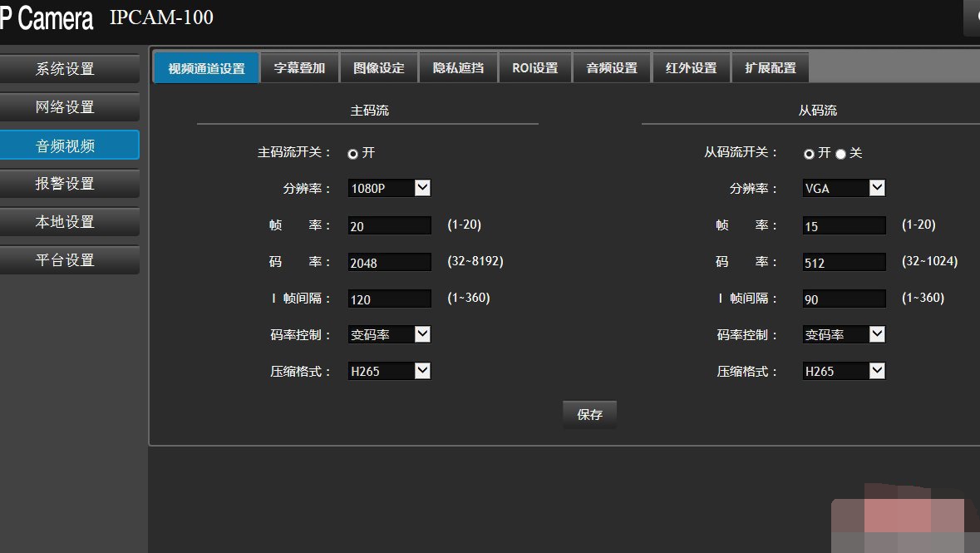Click main stream I帧间隔 field with 120
This screenshot has height=553, width=980.
389,299
